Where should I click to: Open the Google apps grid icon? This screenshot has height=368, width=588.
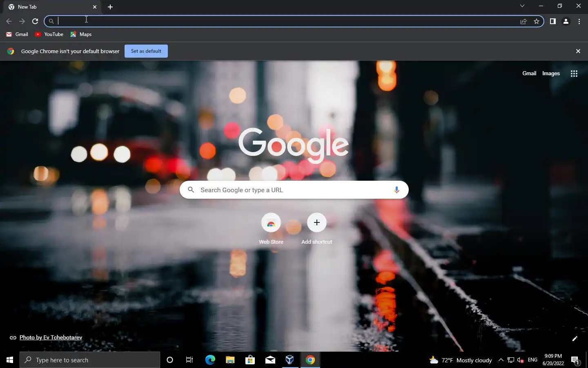point(574,74)
